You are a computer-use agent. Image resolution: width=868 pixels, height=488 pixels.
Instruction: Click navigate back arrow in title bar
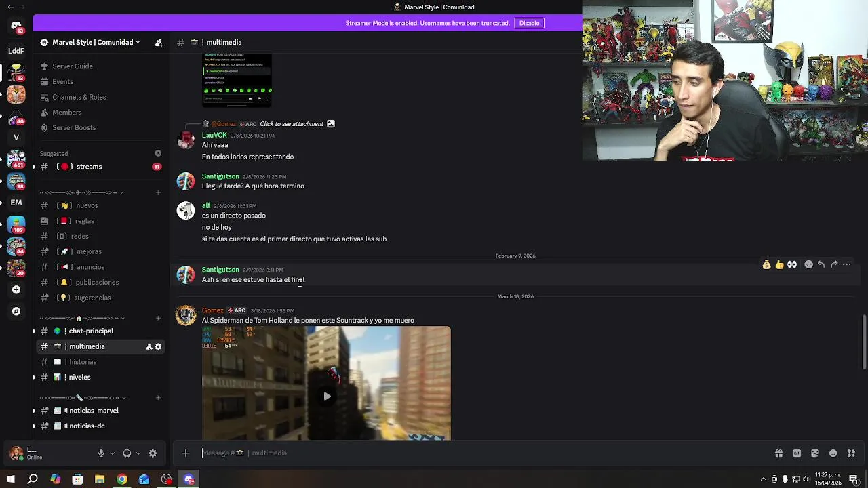[x=9, y=7]
